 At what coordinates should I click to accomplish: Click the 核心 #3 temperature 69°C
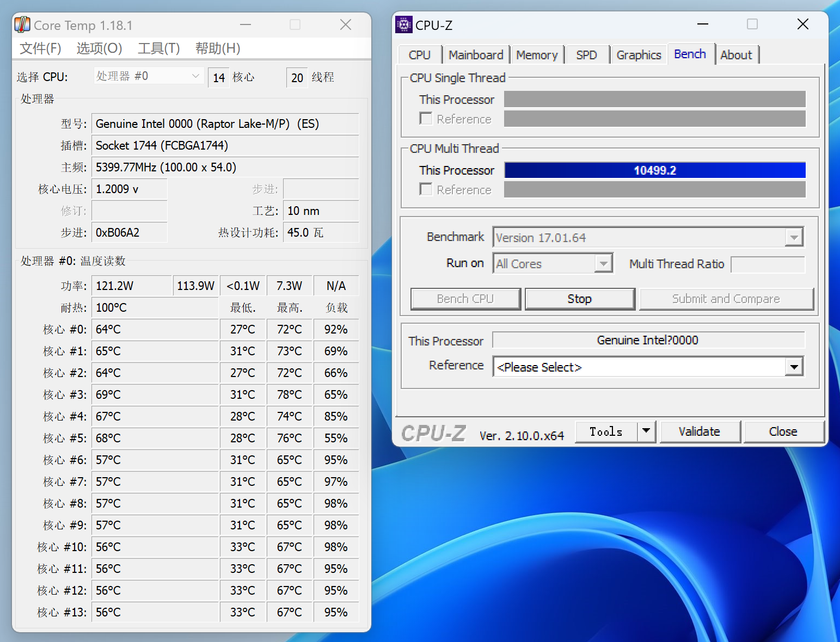click(x=155, y=395)
